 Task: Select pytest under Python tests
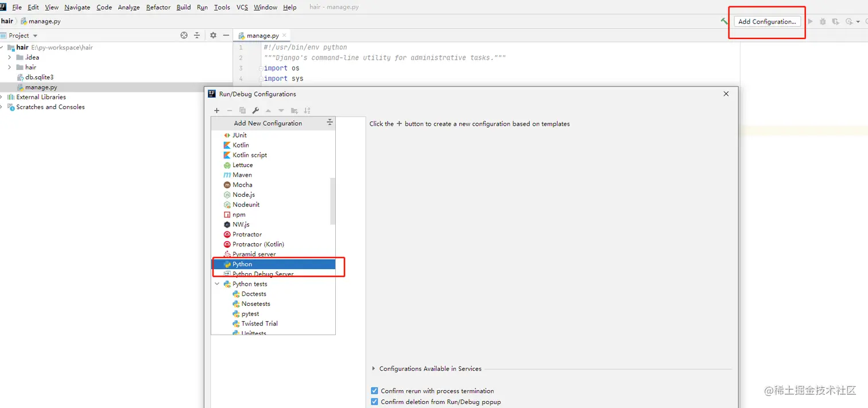coord(273,314)
